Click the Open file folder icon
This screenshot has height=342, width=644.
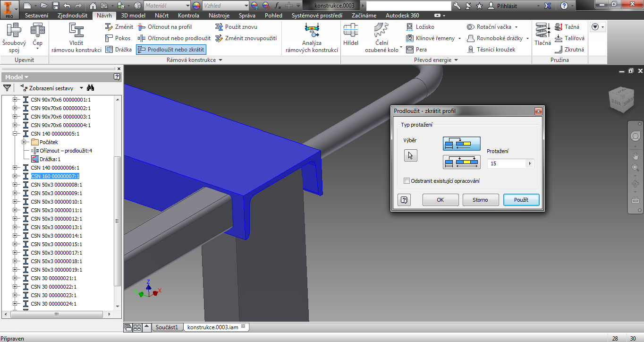tap(44, 6)
